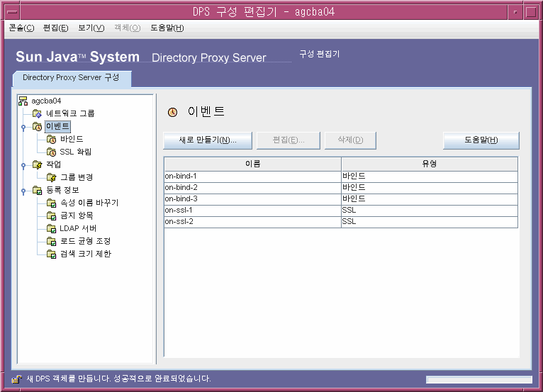543x392 pixels.
Task: Click 바인드 type cell of on-bind-3
Action: point(430,199)
